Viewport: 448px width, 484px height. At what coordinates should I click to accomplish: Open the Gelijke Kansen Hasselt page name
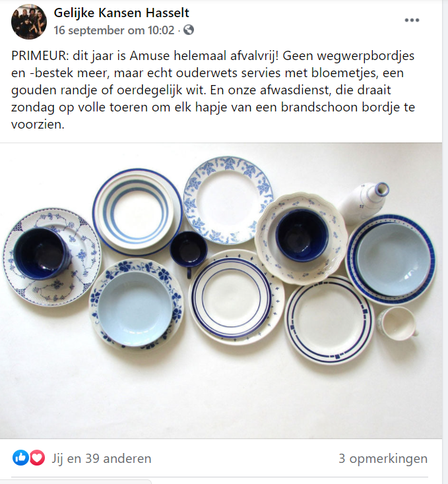point(121,13)
